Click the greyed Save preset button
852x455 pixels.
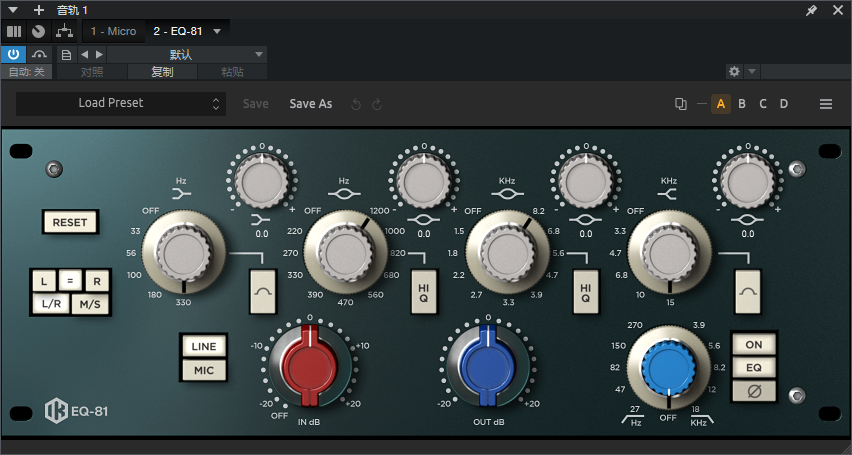click(255, 104)
